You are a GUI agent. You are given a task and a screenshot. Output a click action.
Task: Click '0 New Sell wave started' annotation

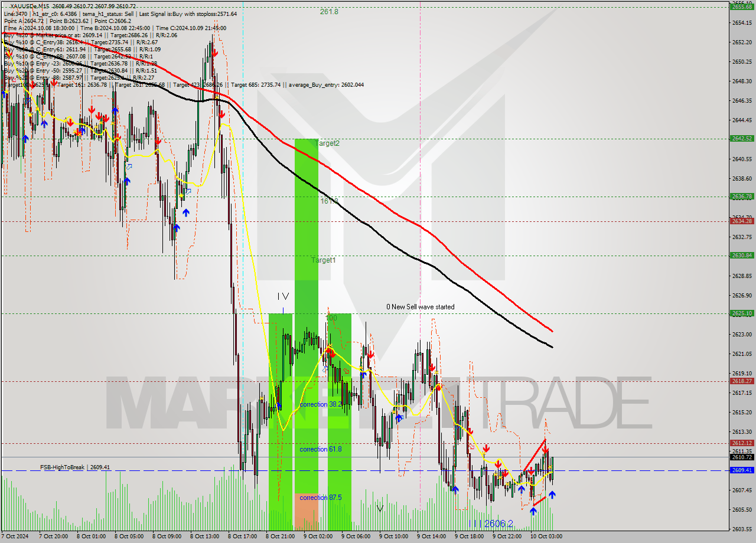click(x=421, y=307)
